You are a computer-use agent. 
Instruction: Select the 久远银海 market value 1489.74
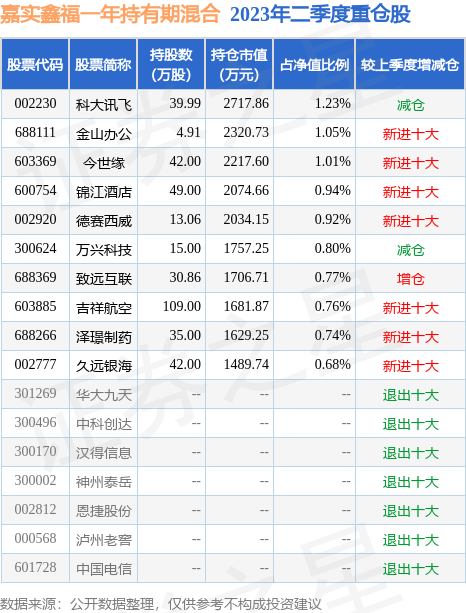click(246, 364)
